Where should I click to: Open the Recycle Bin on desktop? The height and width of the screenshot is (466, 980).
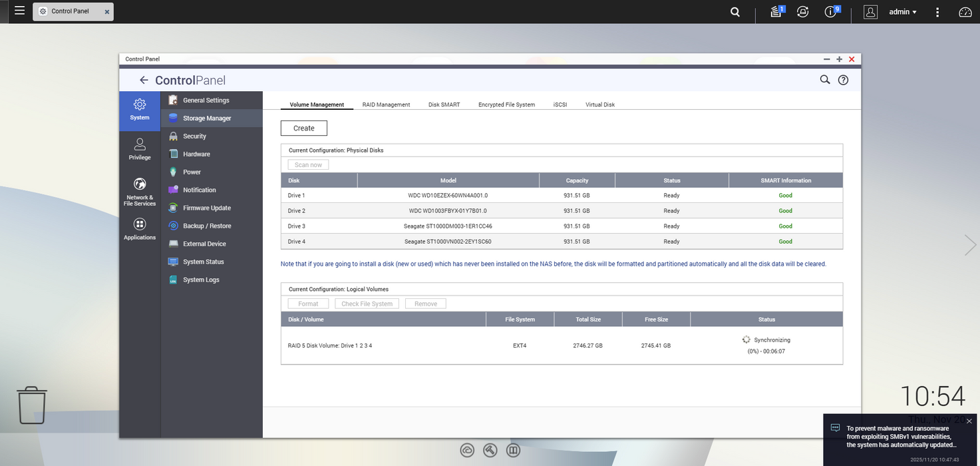click(32, 405)
